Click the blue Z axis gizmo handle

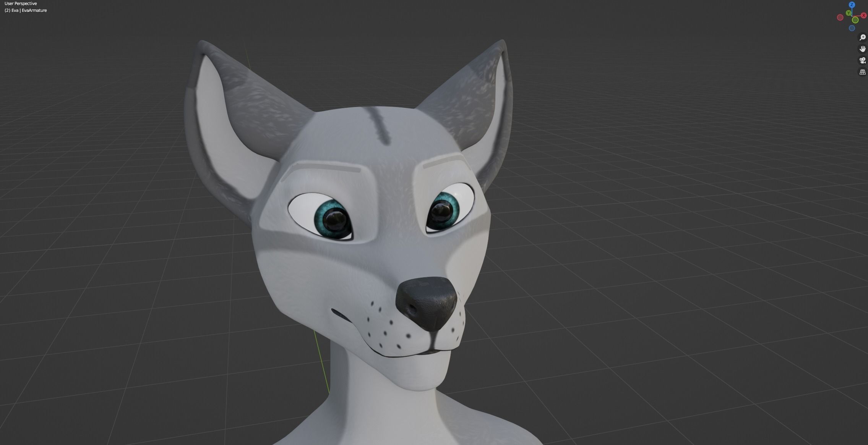coord(852,5)
